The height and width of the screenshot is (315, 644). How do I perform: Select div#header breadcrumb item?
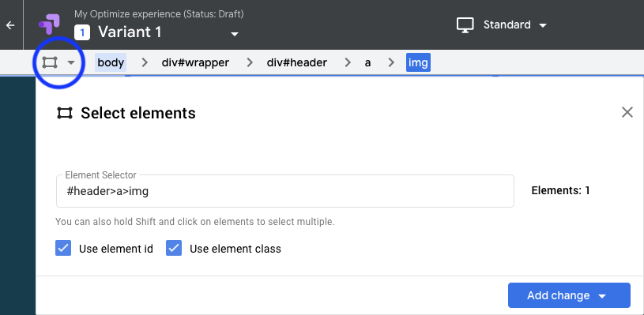pyautogui.click(x=297, y=62)
